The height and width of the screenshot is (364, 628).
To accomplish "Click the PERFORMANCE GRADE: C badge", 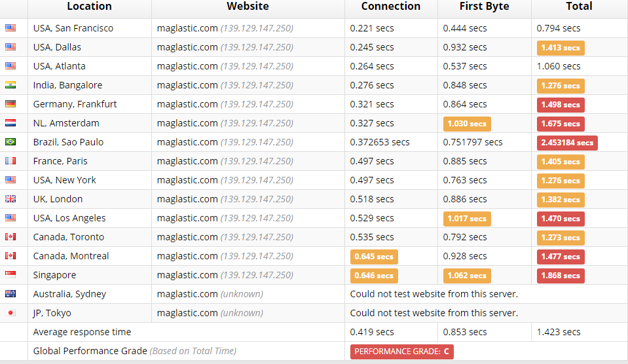I will 401,352.
